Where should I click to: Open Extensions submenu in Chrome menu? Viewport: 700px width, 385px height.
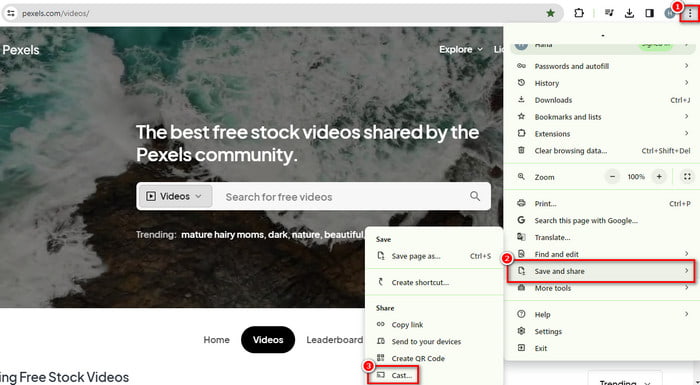(602, 134)
